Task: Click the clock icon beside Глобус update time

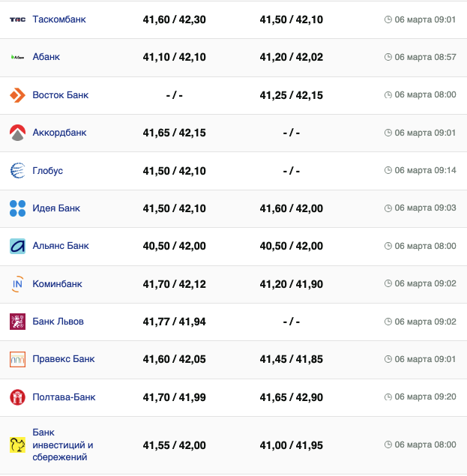Action: point(388,171)
